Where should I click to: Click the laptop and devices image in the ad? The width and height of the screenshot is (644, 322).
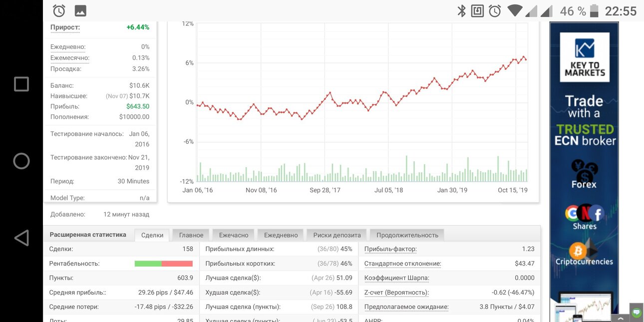tap(585, 307)
